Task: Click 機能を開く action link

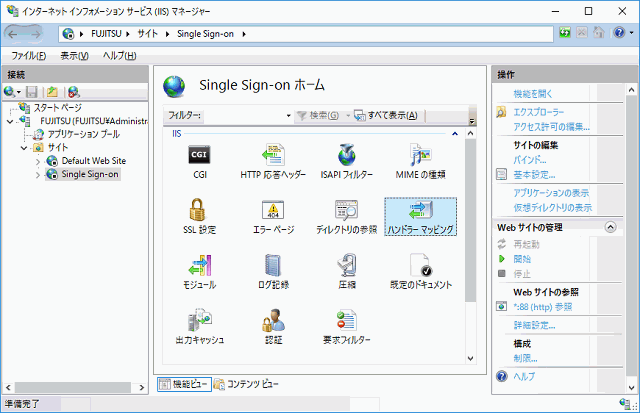Action: (533, 94)
